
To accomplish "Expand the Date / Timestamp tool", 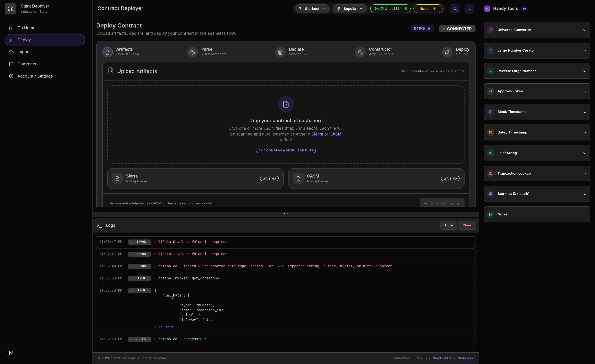I will 537,132.
